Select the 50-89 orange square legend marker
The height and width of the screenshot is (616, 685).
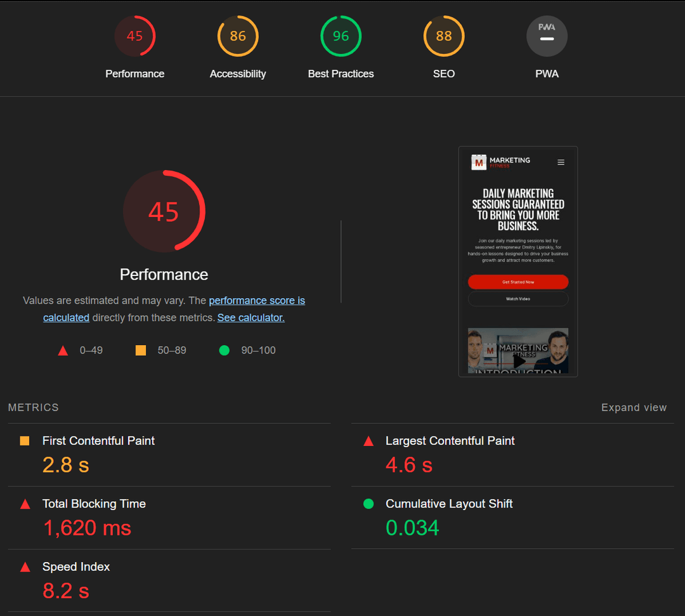point(140,350)
